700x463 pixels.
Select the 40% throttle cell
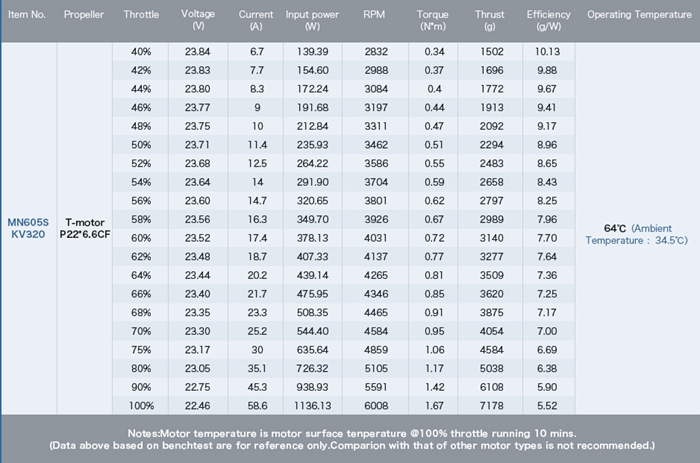(x=141, y=52)
